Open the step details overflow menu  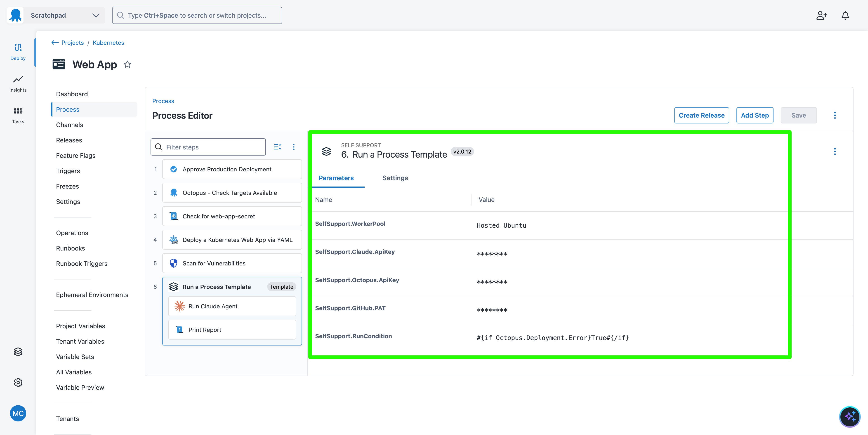[835, 151]
